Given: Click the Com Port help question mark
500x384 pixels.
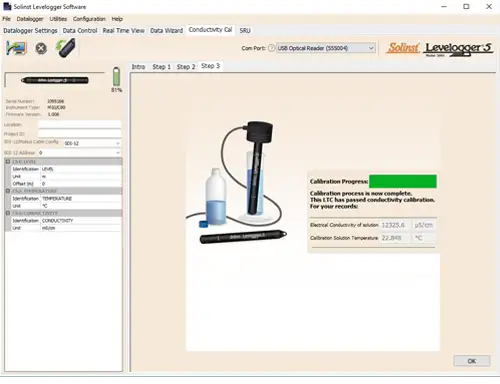Looking at the screenshot, I should (x=271, y=48).
